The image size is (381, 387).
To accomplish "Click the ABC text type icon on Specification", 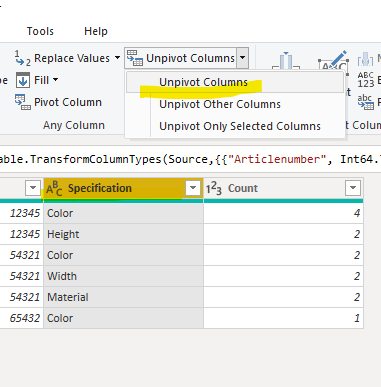I will 54,188.
